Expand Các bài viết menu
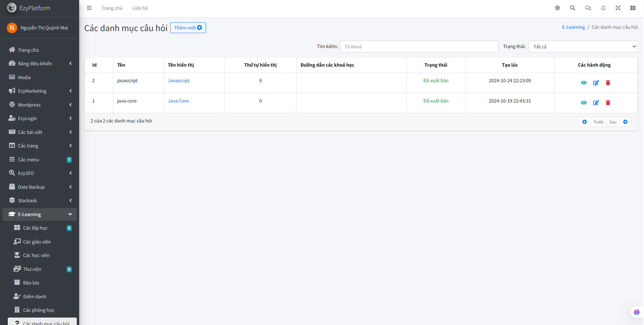This screenshot has width=644, height=325. pyautogui.click(x=40, y=132)
